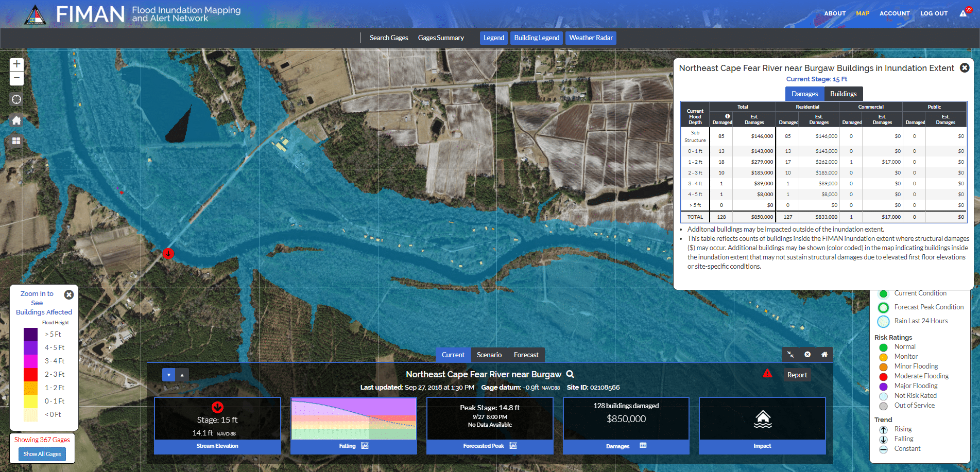Screen dimensions: 980x472
Task: Switch to the Buildings tab
Action: pos(843,94)
